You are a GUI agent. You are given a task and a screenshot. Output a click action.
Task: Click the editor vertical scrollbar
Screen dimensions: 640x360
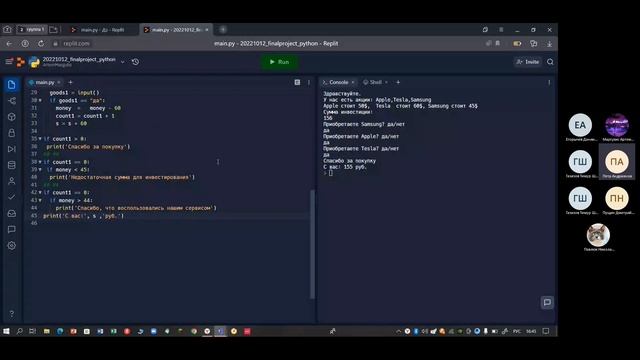[312, 244]
